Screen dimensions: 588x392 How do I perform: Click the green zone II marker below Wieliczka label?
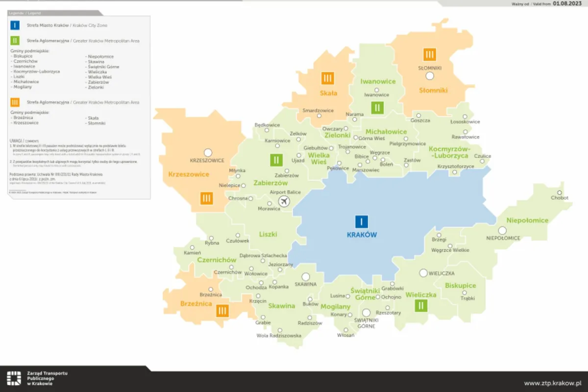[x=420, y=306]
